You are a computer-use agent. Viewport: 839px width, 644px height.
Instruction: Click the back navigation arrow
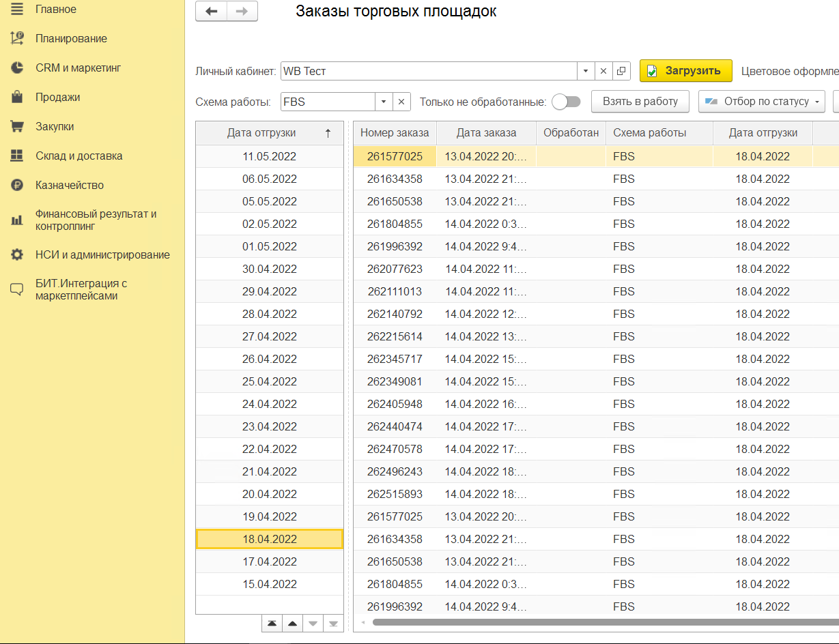click(211, 12)
